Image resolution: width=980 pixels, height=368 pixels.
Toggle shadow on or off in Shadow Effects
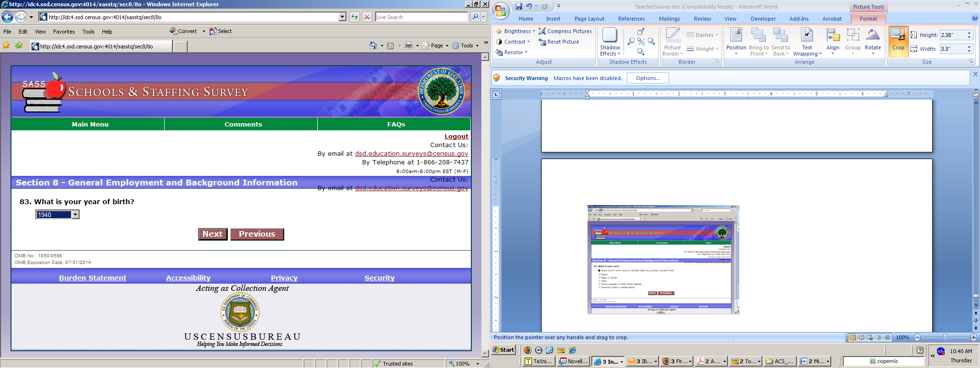[x=641, y=42]
